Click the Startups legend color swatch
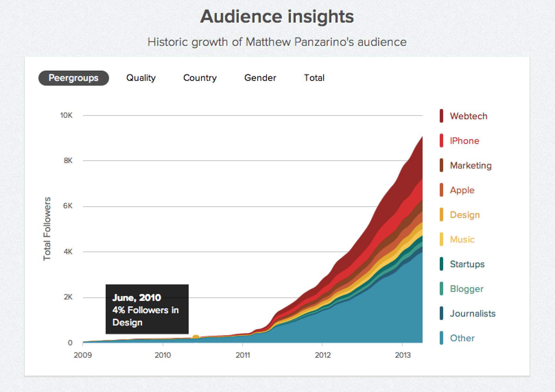555x392 pixels. click(x=441, y=264)
